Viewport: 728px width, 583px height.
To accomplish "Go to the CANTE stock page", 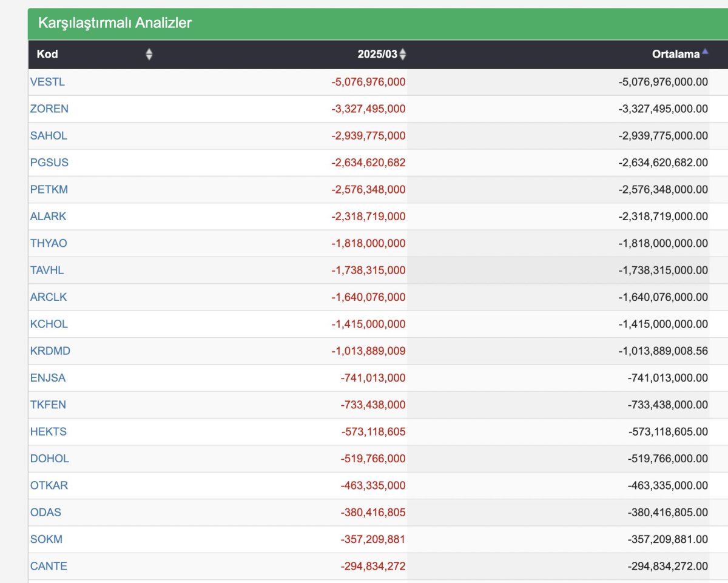I will pyautogui.click(x=49, y=566).
